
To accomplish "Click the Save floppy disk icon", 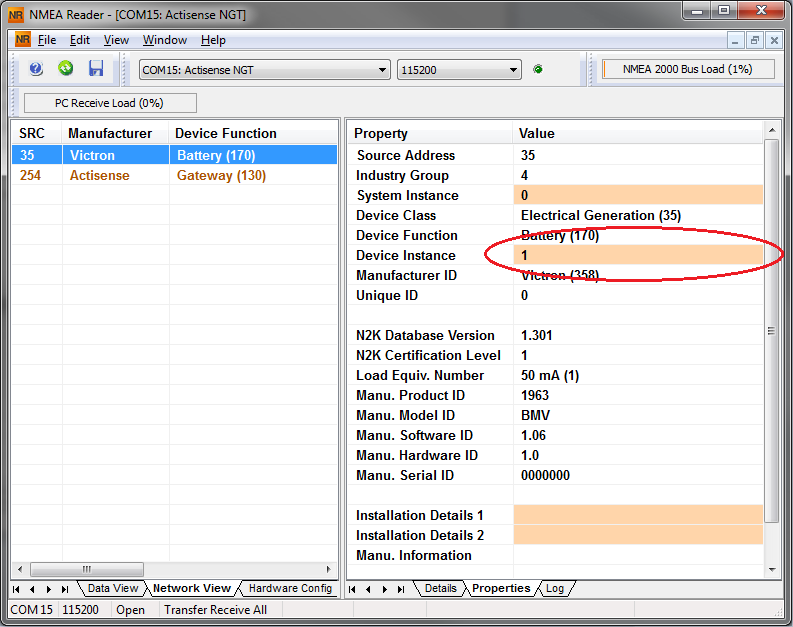I will [96, 69].
